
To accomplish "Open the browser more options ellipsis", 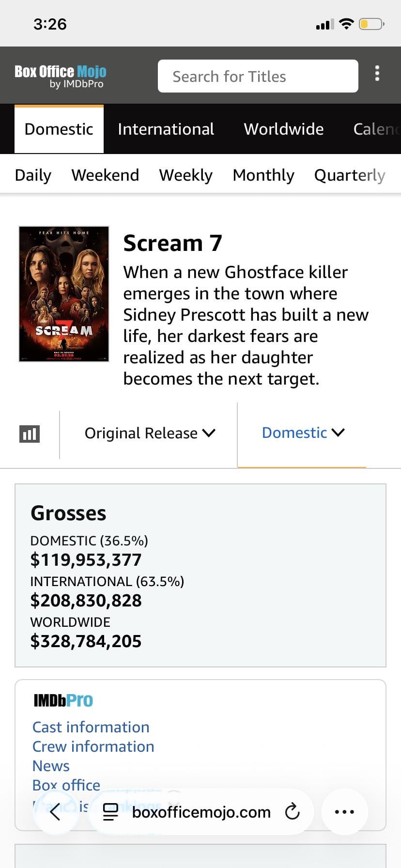I will click(x=344, y=811).
